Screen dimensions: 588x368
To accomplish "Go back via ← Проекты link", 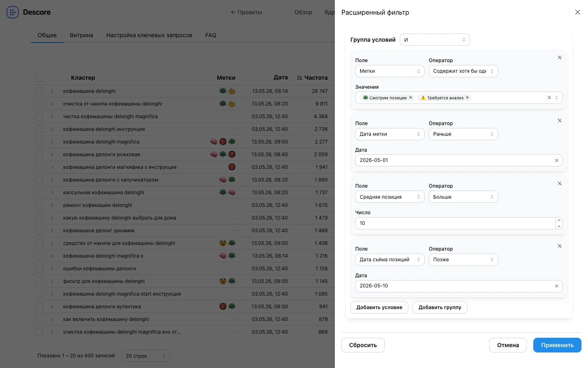I will [x=247, y=12].
